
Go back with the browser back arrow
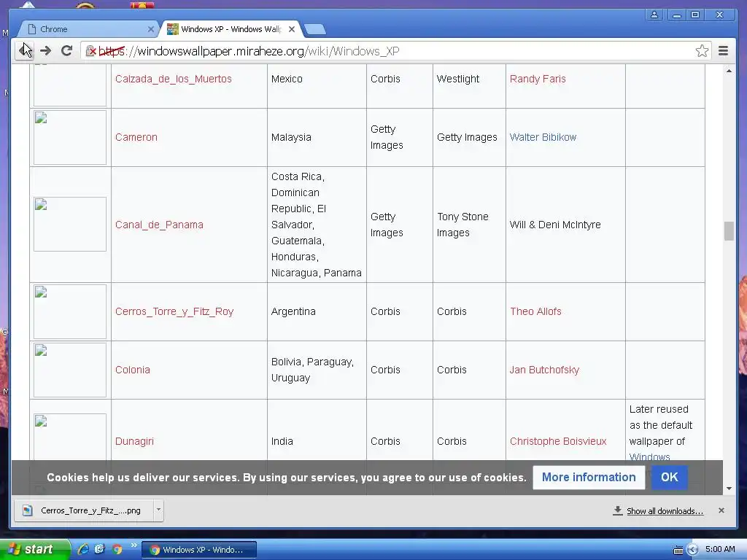point(25,50)
